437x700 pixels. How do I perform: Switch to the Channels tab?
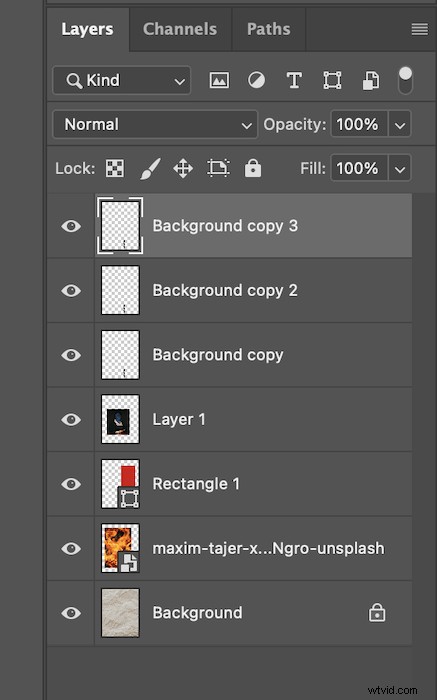(180, 29)
